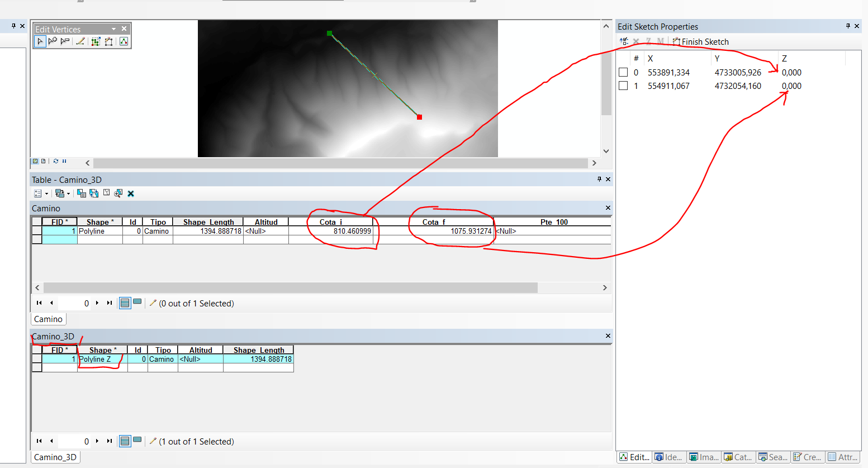Close the Camino table pane
Screen dimensions: 868x468
[608, 208]
